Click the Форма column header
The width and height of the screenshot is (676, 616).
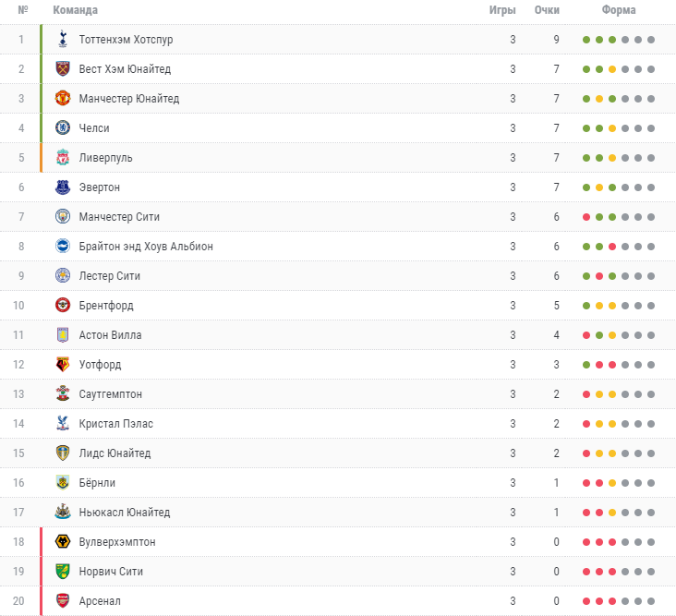(618, 9)
